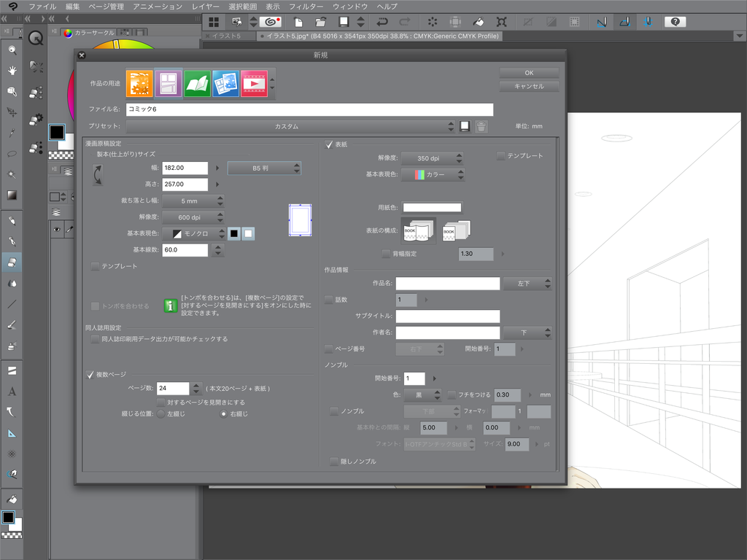Open the 600 dpi resolution dropdown
Viewport: 747px width, 560px height.
(193, 217)
